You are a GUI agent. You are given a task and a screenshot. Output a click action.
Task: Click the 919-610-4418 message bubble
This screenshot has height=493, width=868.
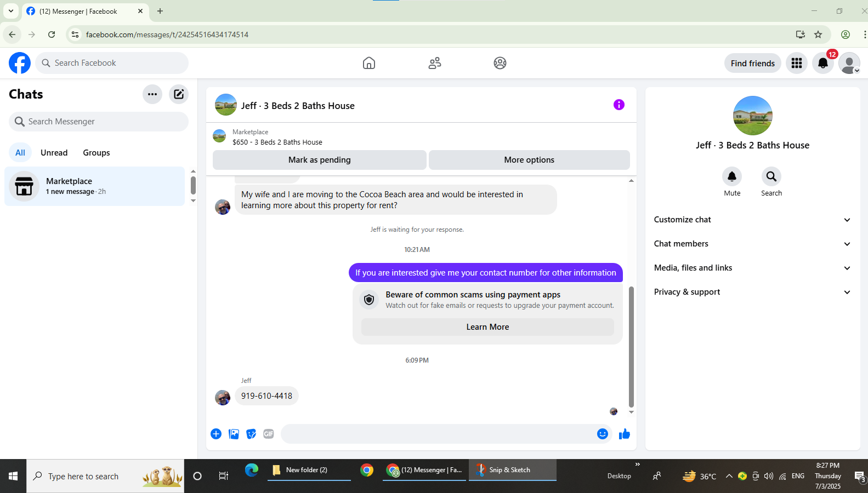click(266, 396)
